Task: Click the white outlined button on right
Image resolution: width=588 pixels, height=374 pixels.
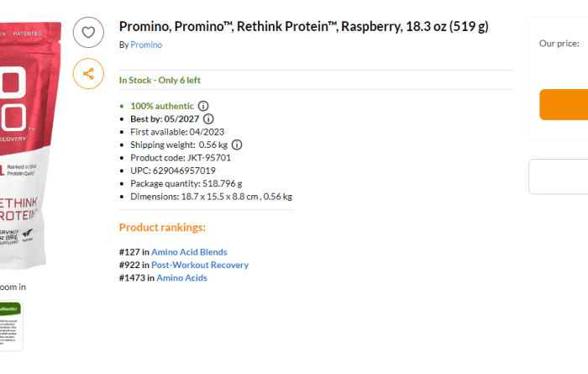Action: 559,176
